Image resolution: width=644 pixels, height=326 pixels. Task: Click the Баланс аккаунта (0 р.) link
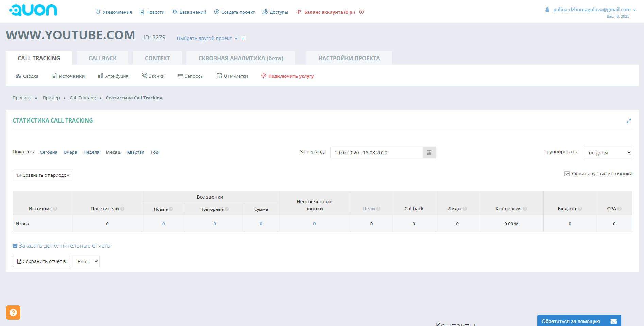326,12
